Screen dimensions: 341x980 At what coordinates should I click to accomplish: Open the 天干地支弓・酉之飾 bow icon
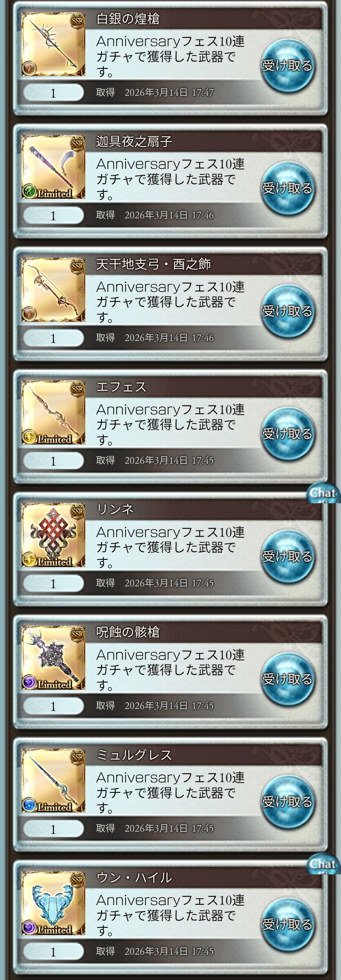point(53,290)
